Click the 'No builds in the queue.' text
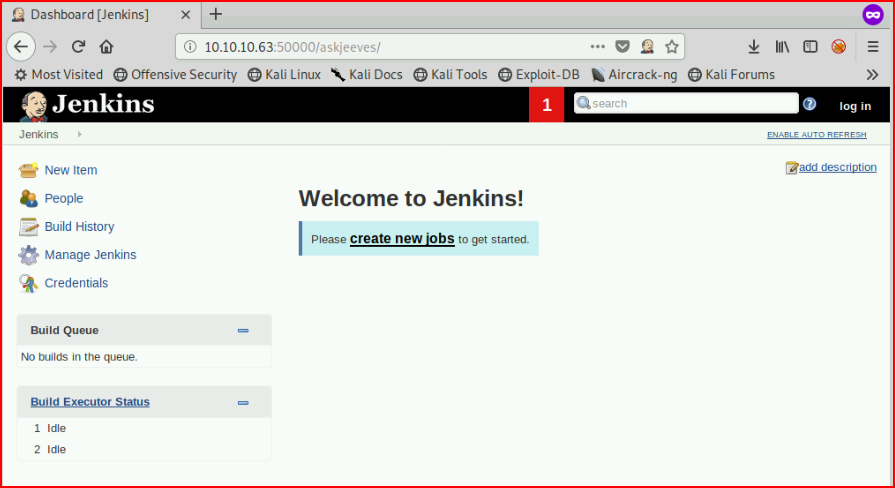 79,357
